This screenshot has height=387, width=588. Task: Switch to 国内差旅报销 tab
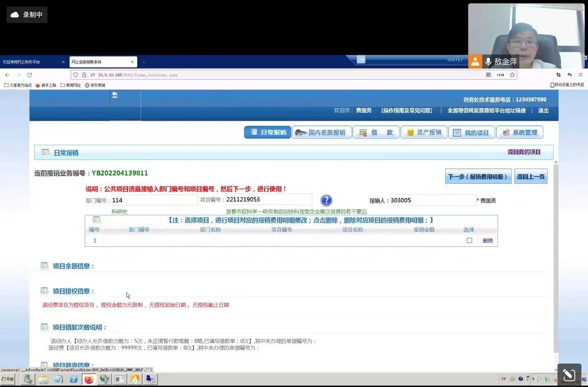click(x=322, y=133)
